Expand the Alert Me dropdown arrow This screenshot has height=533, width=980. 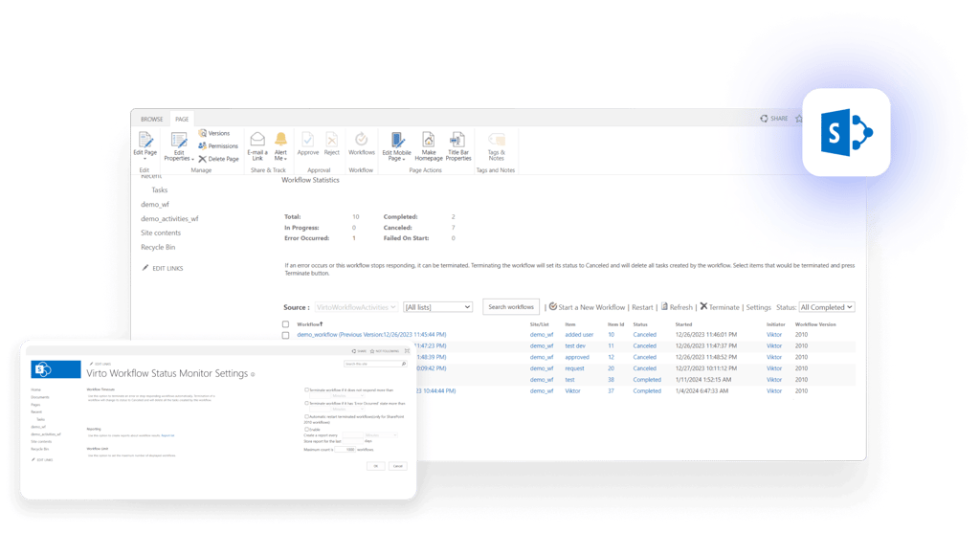tap(285, 159)
